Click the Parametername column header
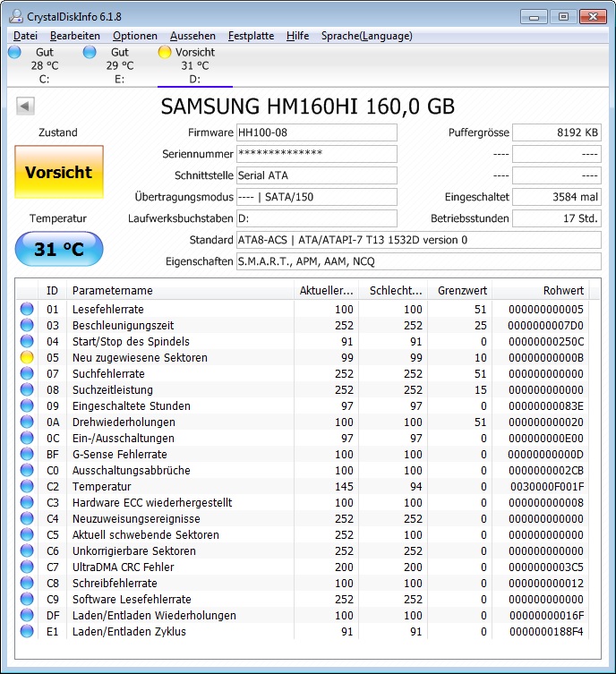The height and width of the screenshot is (674, 616). pos(180,291)
